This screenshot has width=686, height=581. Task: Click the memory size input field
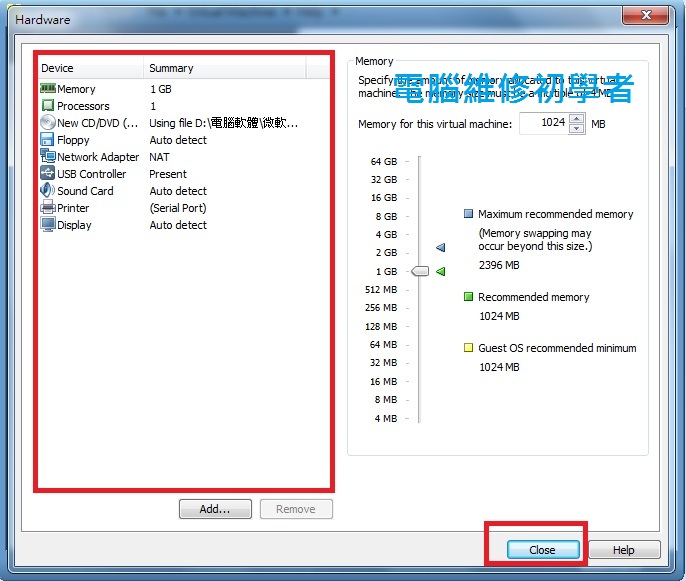pos(544,123)
